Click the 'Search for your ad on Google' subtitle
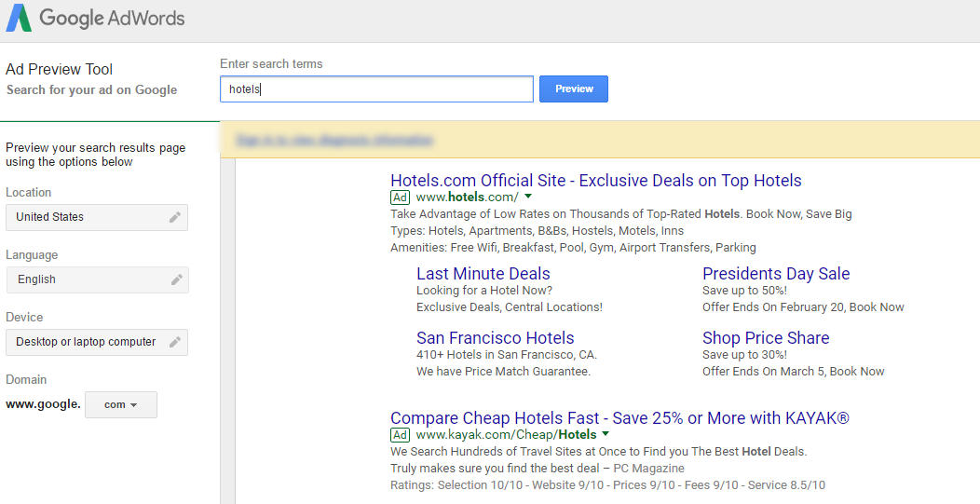The image size is (980, 504). pyautogui.click(x=92, y=90)
